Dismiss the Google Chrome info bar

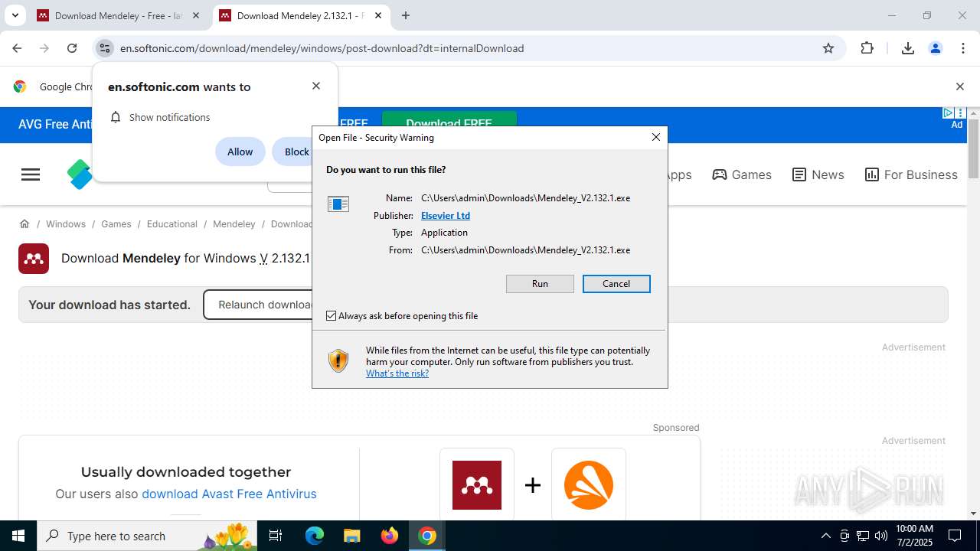click(960, 86)
